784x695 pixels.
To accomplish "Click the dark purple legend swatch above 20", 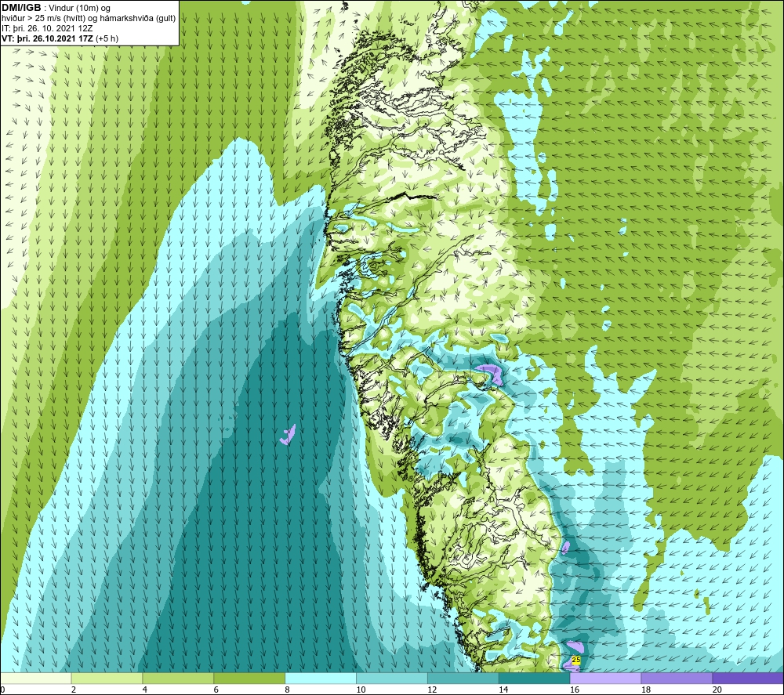I will pos(748,678).
